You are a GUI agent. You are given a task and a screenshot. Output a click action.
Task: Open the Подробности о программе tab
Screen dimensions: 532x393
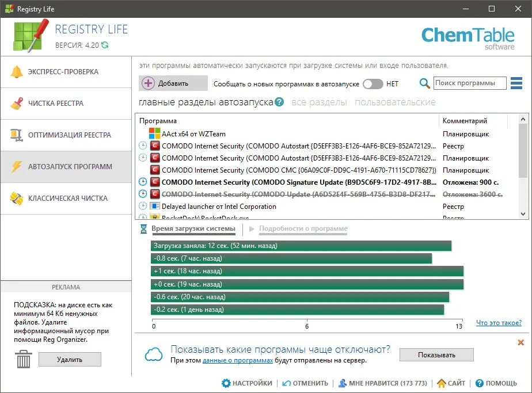pyautogui.click(x=303, y=228)
